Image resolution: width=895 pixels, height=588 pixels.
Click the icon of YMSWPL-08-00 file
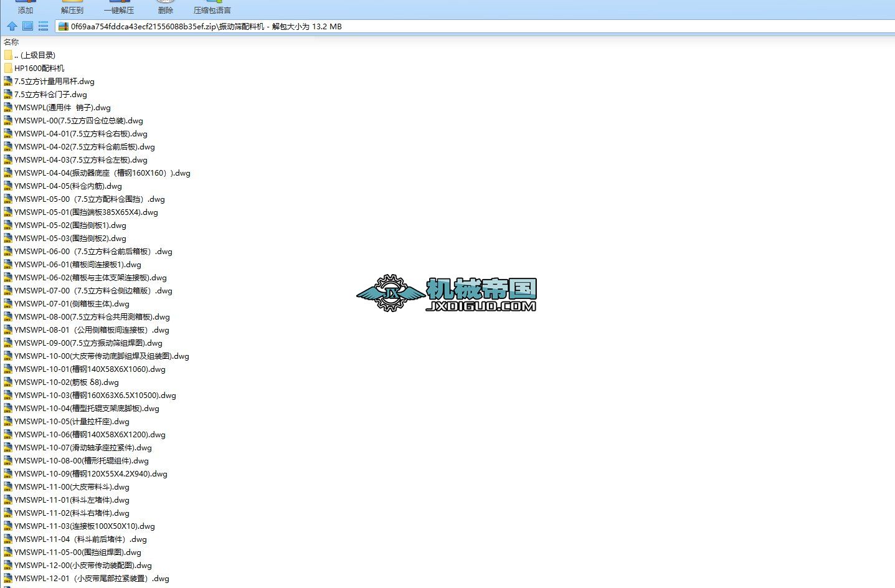[8, 317]
